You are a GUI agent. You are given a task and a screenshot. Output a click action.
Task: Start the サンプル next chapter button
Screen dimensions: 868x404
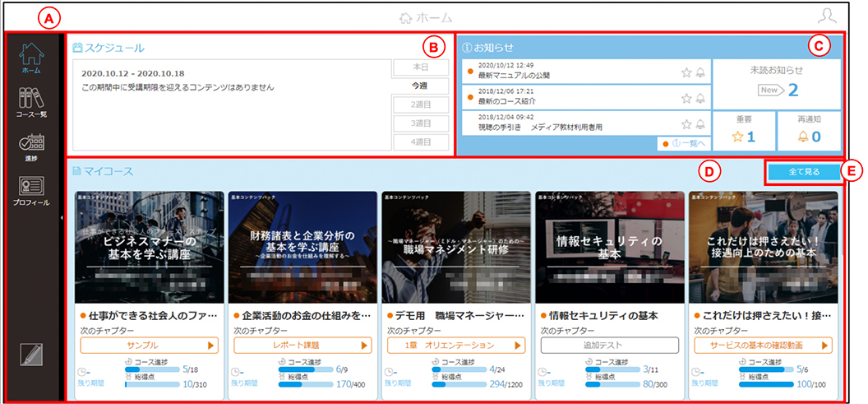[150, 346]
